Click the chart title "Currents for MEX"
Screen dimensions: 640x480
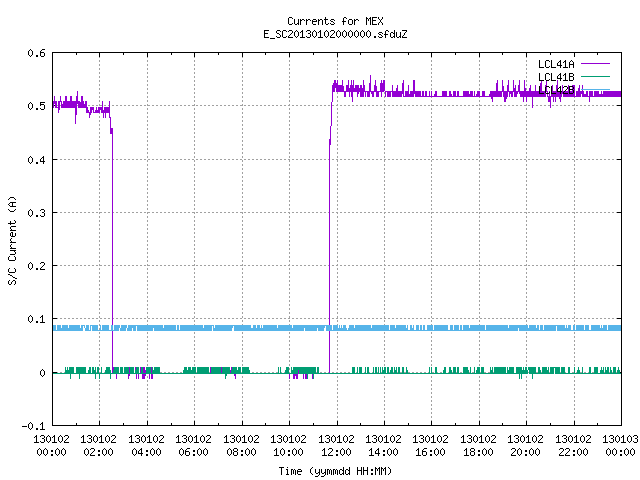[x=335, y=21]
